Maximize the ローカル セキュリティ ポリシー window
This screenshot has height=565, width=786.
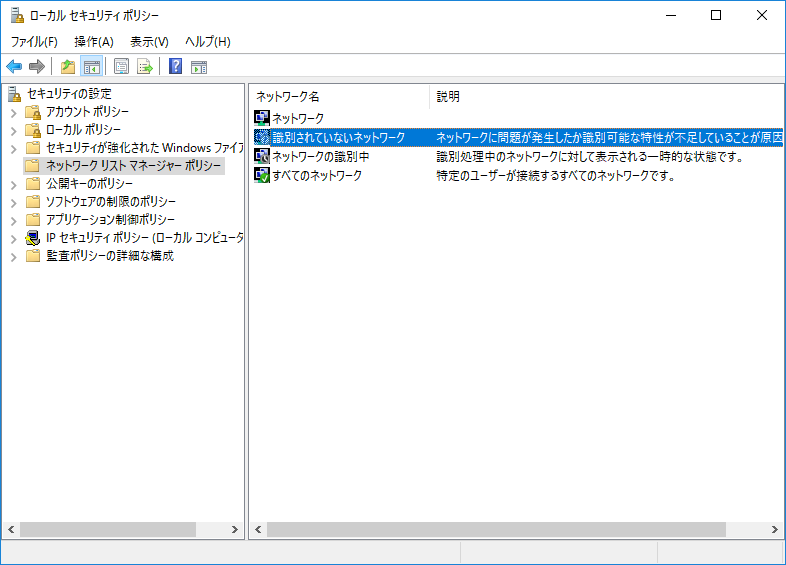click(716, 16)
